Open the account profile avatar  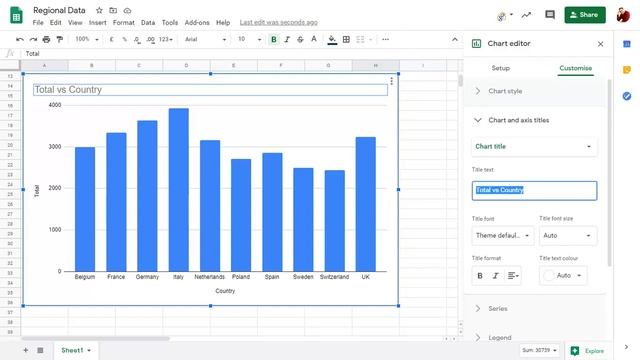coord(623,15)
